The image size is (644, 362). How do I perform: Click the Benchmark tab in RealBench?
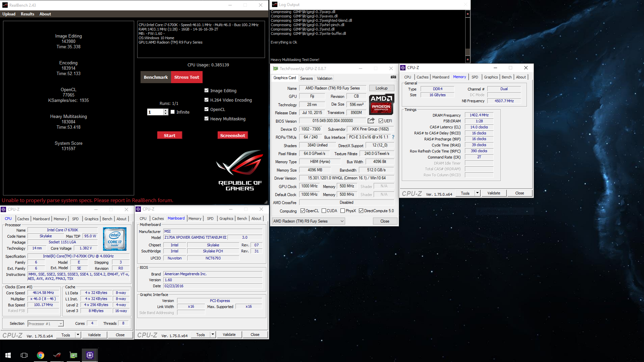(x=156, y=77)
